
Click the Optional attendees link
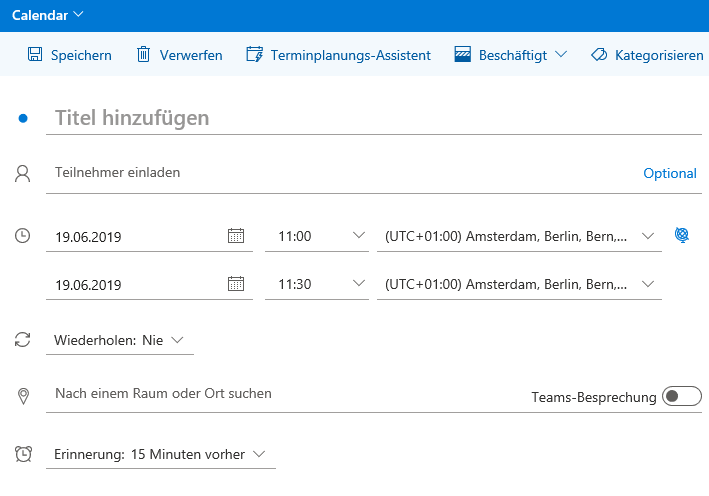coord(669,173)
